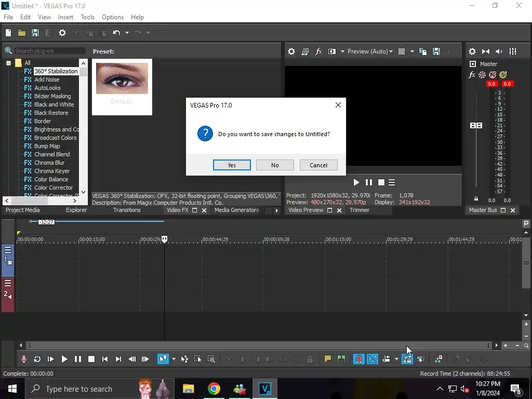Toggle Split Screen View icon
Image resolution: width=532 pixels, height=399 pixels.
[332, 51]
